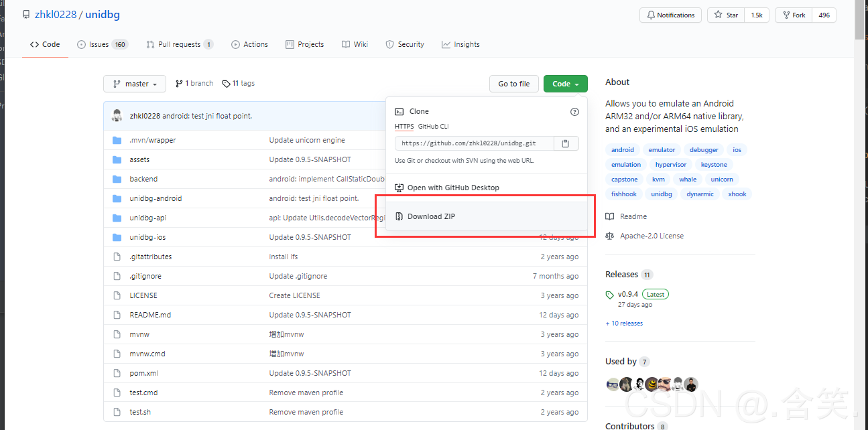Screen dimensions: 868x430
Task: Click file icon next to pom.xml
Action: click(117, 373)
